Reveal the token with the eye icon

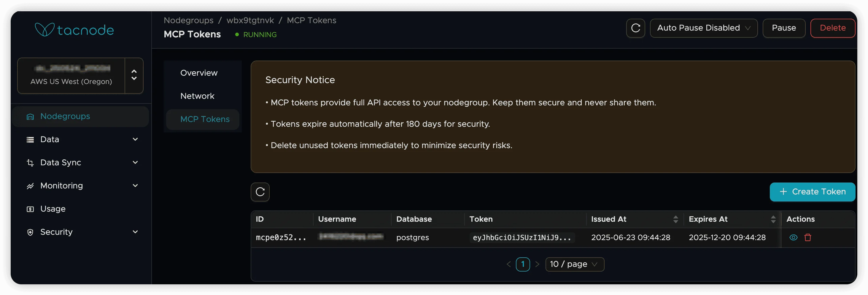coord(793,237)
